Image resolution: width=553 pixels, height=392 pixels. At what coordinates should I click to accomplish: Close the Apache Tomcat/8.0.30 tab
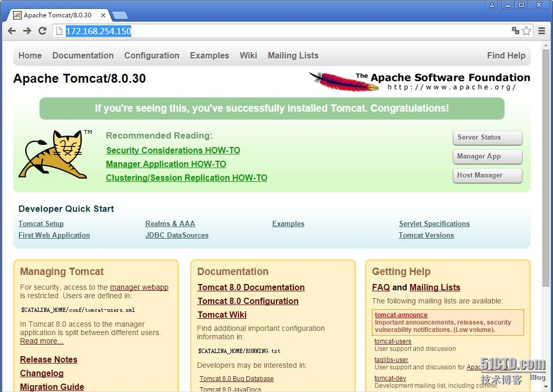(103, 15)
